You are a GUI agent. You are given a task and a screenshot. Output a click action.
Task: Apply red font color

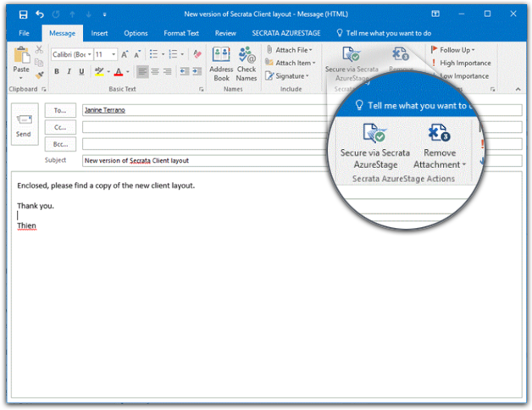(119, 72)
